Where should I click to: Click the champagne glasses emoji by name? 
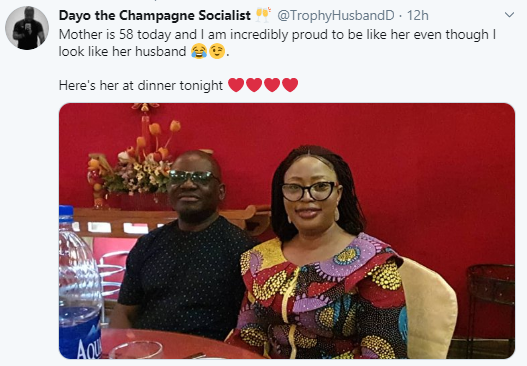pyautogui.click(x=263, y=15)
